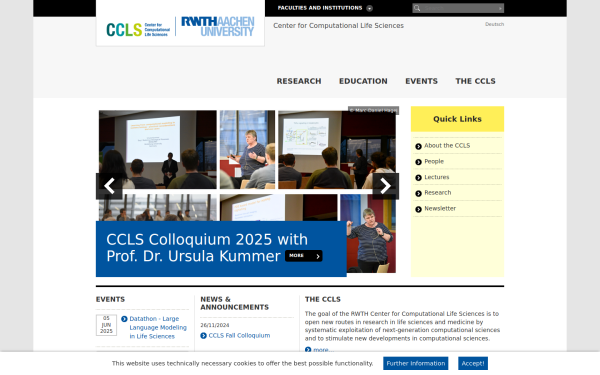Viewport: 600px width, 375px height.
Task: Click The CCLS section heading
Action: tap(323, 299)
